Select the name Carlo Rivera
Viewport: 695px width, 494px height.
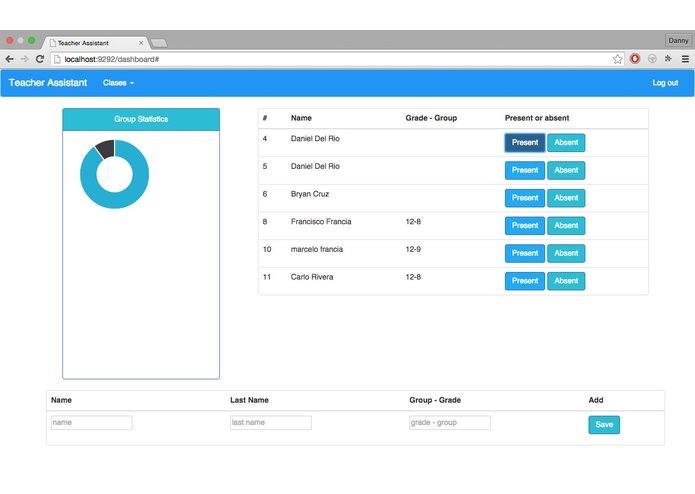coord(312,277)
